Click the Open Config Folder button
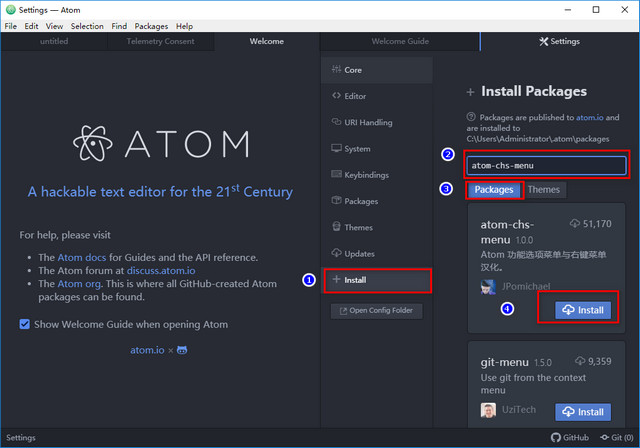The width and height of the screenshot is (640, 448). [x=377, y=311]
